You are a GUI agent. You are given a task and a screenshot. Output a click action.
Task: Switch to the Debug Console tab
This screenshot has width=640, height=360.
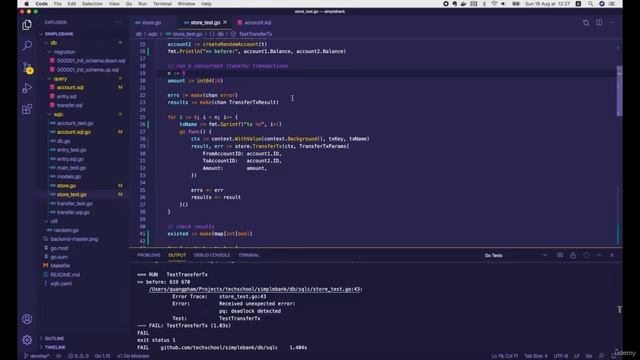[x=212, y=255]
